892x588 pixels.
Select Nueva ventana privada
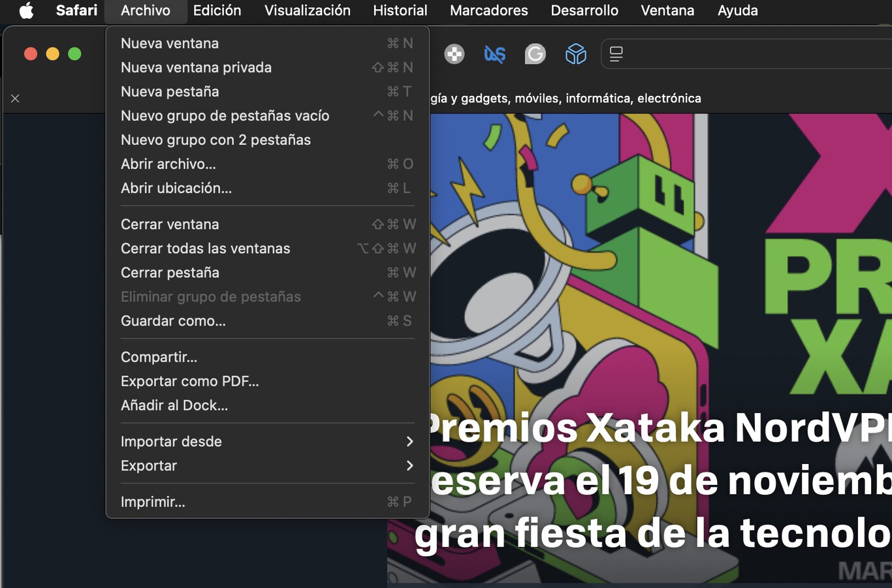tap(267, 67)
